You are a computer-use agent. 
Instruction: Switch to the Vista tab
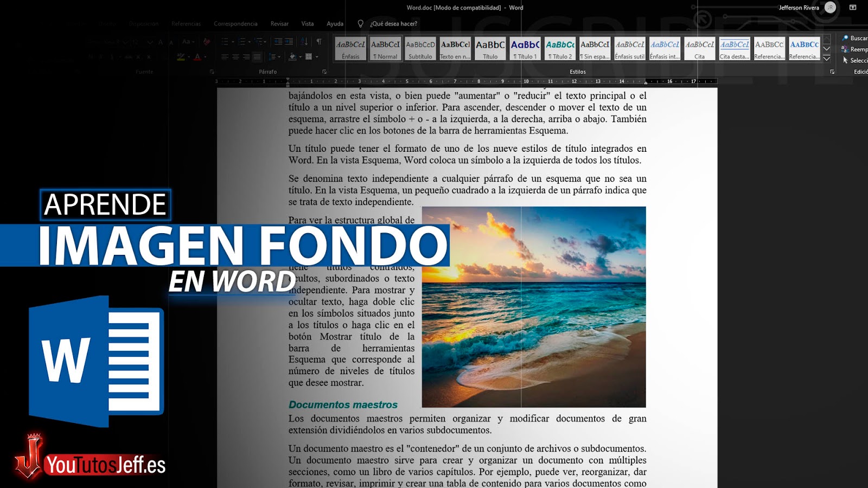(308, 24)
